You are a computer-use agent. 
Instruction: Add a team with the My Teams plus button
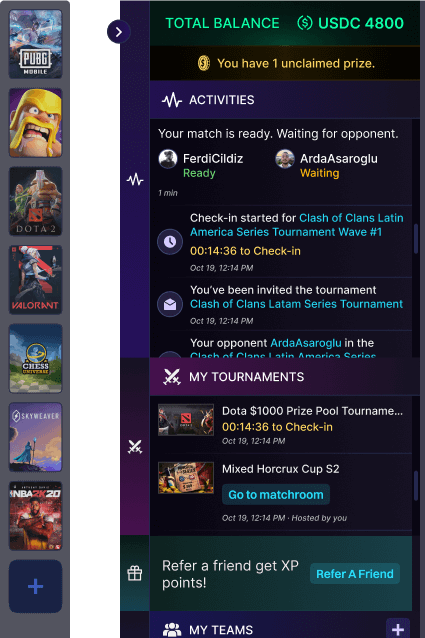[398, 629]
